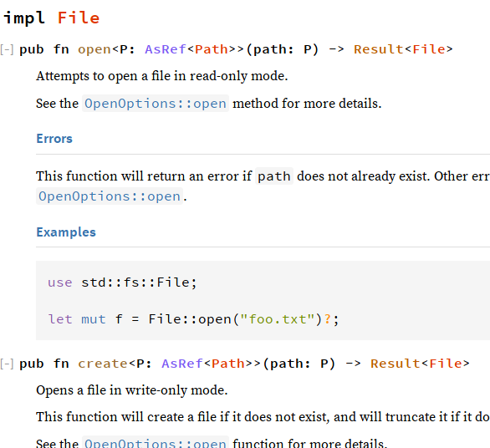Follow OpenOptions::open link after 'See the'
The height and width of the screenshot is (448, 490).
tap(156, 104)
